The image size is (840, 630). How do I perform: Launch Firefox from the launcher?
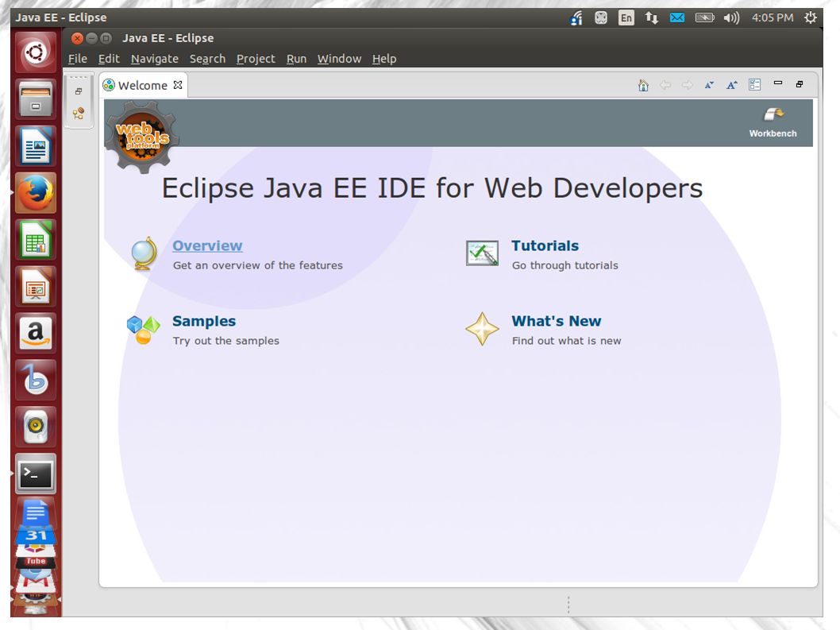click(x=36, y=193)
